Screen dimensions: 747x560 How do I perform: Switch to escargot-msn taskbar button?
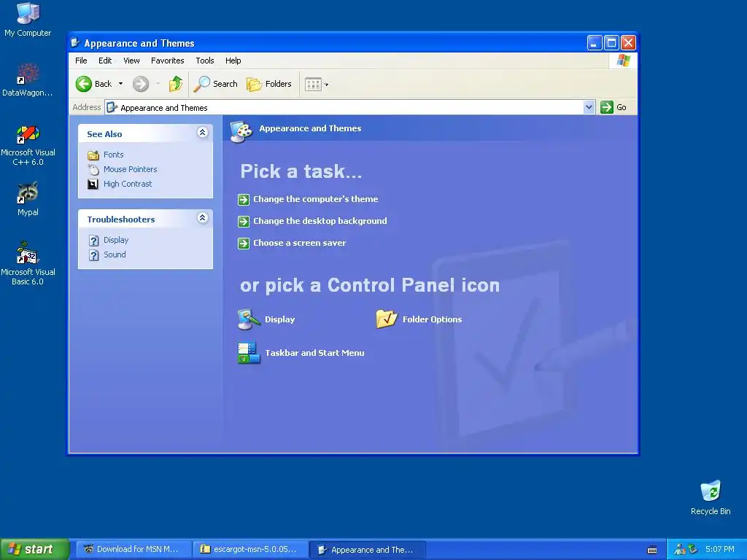[251, 549]
